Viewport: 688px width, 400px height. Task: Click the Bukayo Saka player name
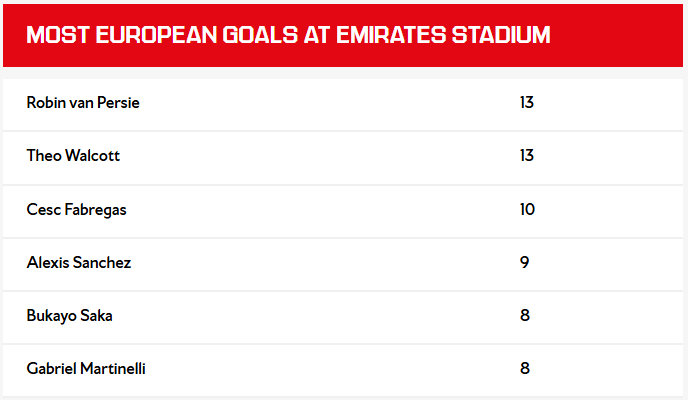[70, 315]
